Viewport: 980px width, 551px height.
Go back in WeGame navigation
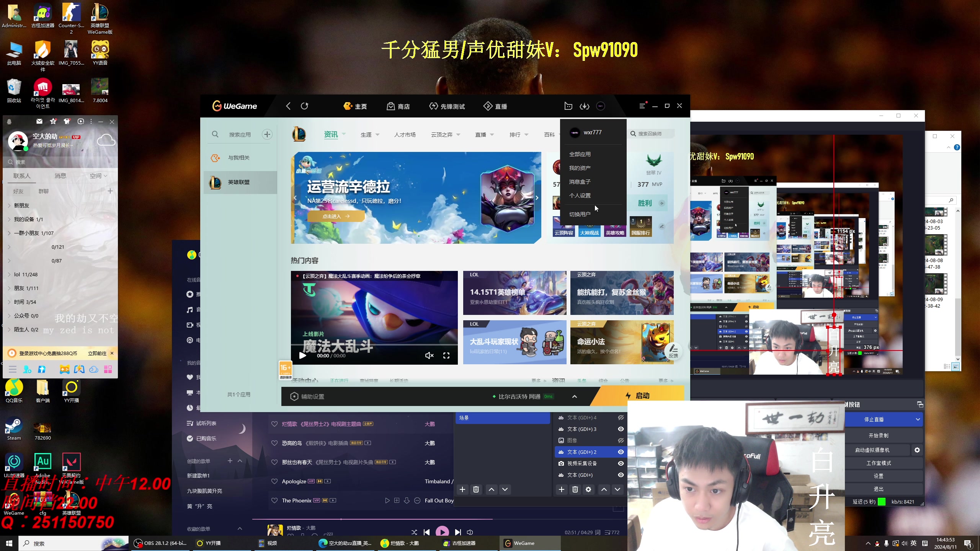[x=288, y=106]
